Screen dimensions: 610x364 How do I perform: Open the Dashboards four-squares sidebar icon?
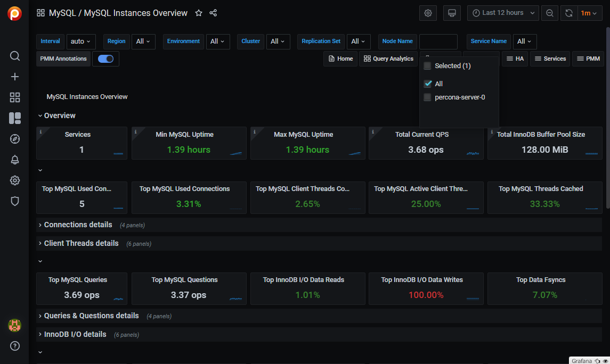[15, 97]
